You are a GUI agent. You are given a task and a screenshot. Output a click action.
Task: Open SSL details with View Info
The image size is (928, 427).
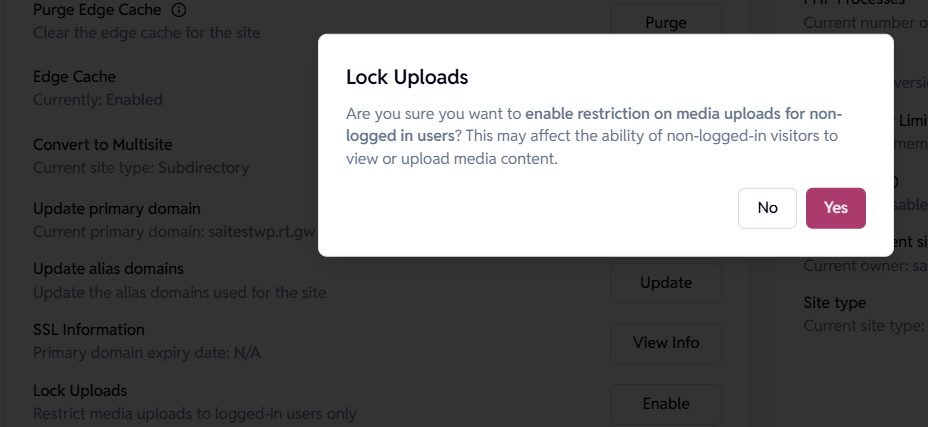point(666,343)
